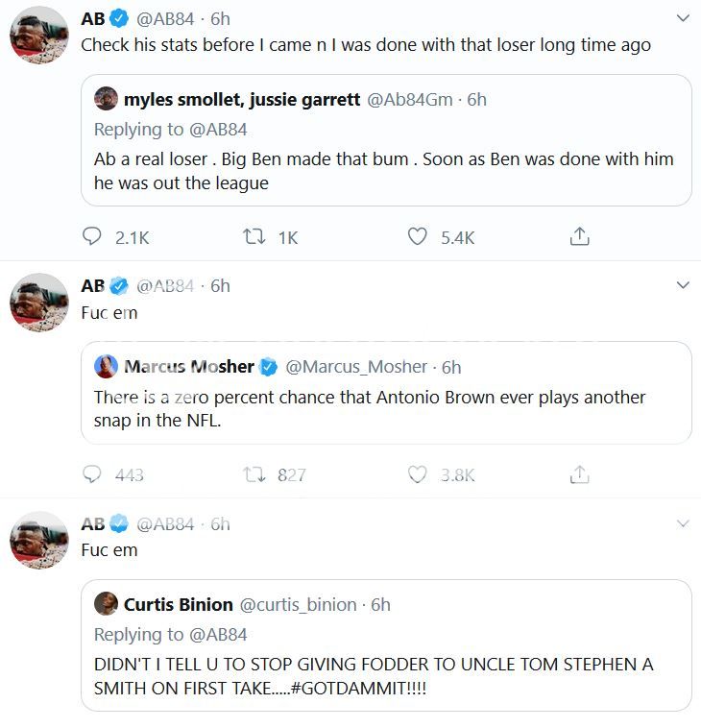Share the first tweet about checking stats
This screenshot has height=728, width=701.
coord(579,236)
